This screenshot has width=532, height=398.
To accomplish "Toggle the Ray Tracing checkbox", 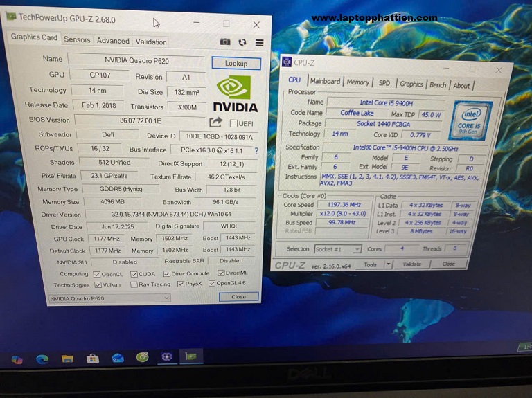I will coord(132,284).
